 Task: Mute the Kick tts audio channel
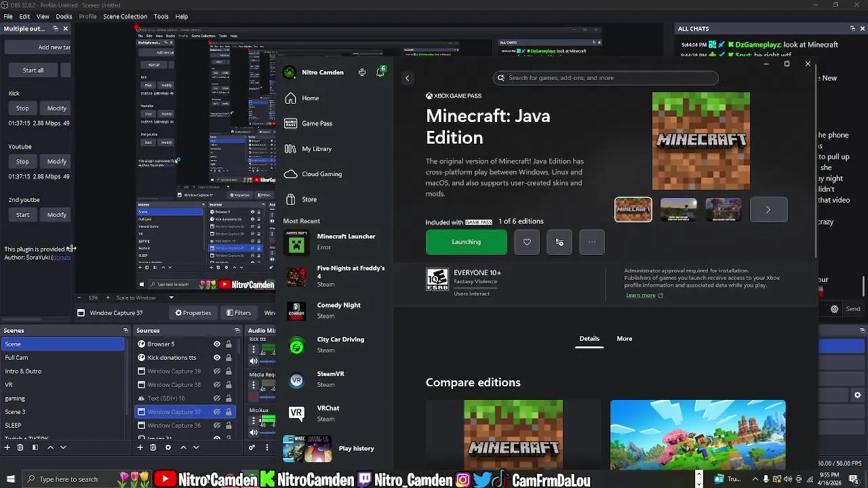[254, 361]
